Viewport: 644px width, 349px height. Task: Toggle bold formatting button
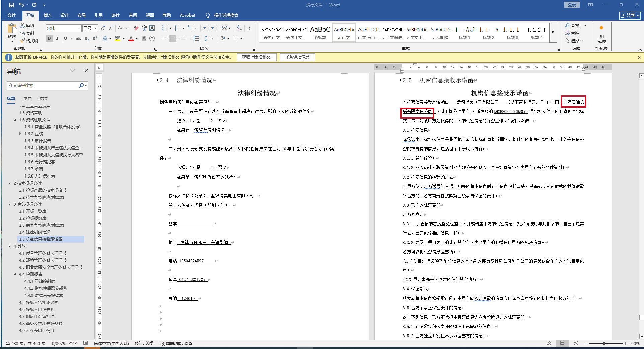(x=50, y=39)
